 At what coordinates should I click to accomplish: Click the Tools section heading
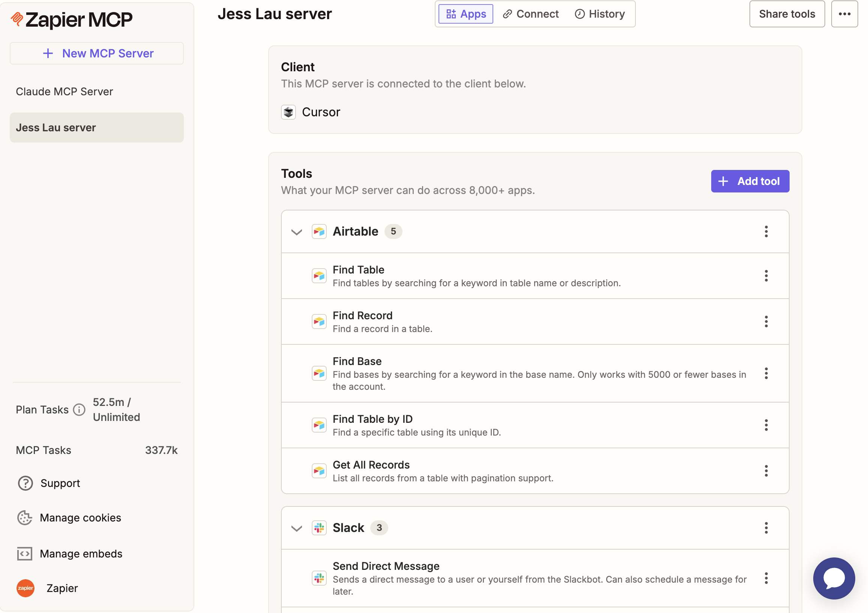tap(296, 174)
